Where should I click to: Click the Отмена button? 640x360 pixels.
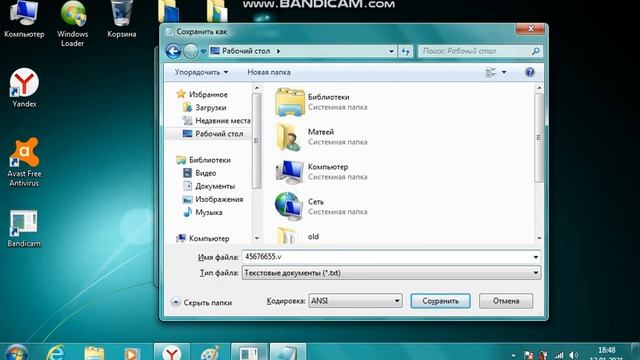coord(506,301)
